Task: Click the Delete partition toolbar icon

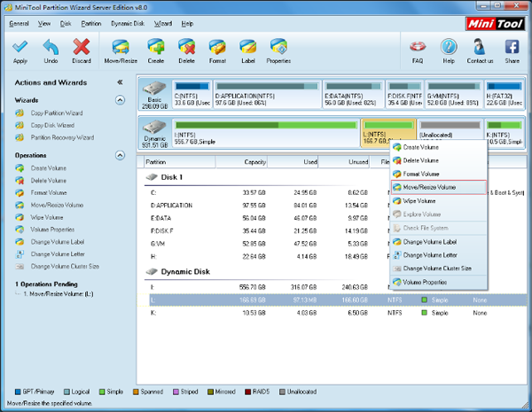Action: 186,47
